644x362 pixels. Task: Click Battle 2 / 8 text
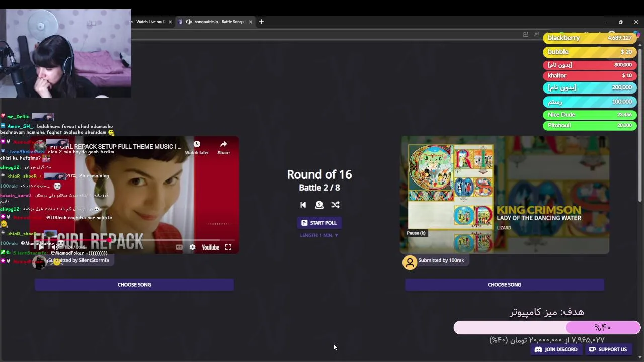(x=319, y=188)
